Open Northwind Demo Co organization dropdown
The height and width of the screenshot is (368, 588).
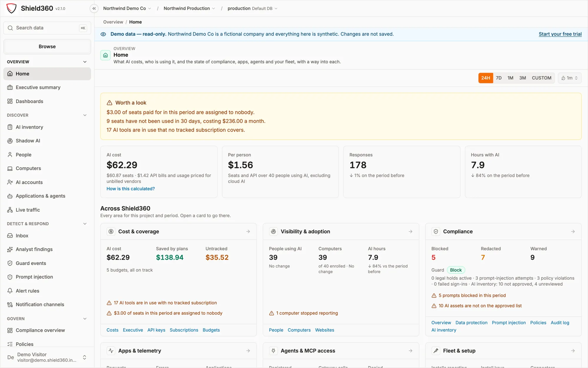coord(127,9)
